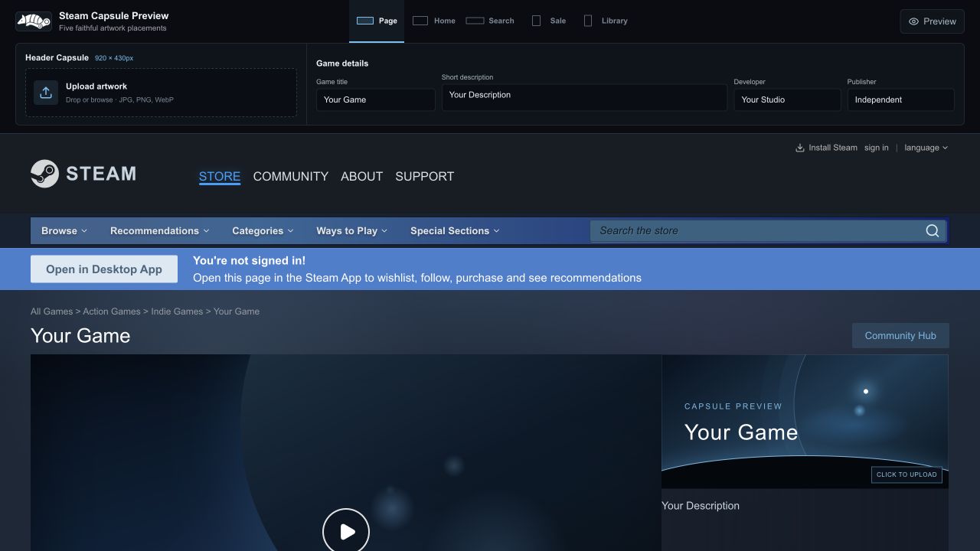Expand the Special Sections dropdown
Viewport: 980px width, 551px height.
(x=455, y=230)
